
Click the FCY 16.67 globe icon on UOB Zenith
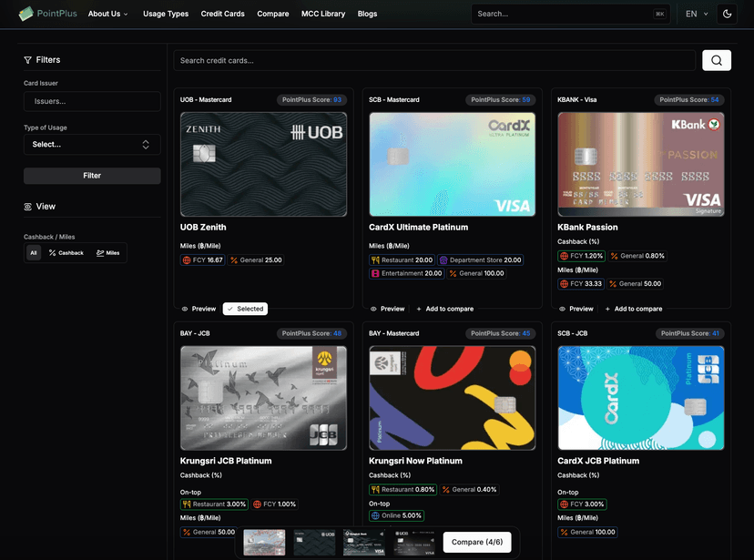click(187, 260)
